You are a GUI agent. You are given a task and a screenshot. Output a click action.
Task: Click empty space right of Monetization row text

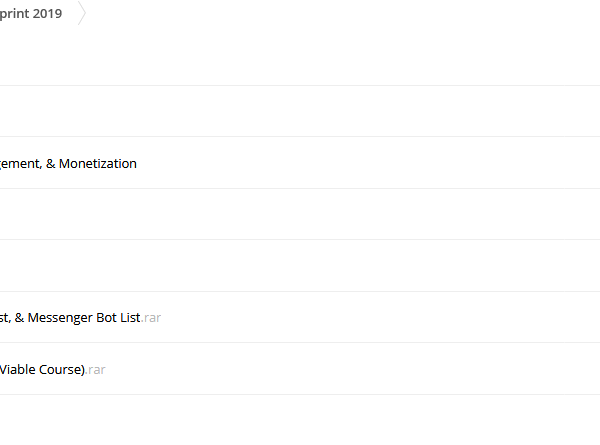[367, 163]
